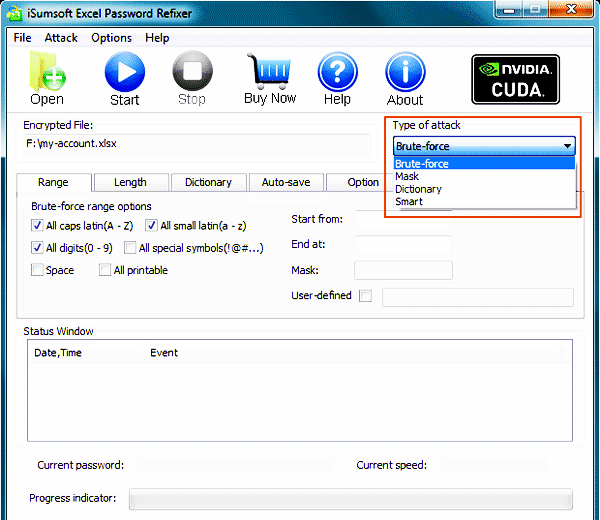Switch to the Dictionary tab

(x=208, y=182)
